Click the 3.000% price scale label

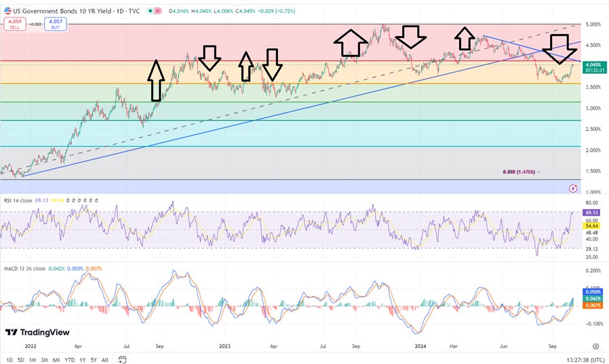coord(593,108)
